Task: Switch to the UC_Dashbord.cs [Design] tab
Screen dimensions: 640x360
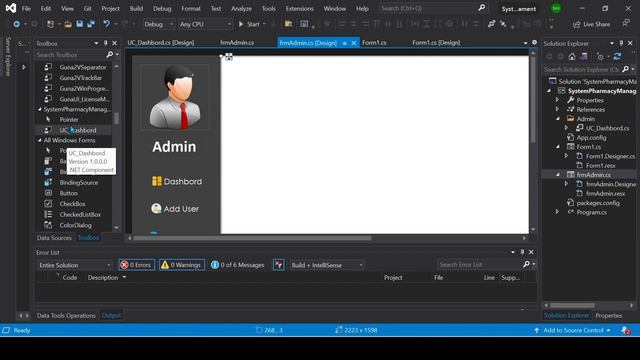Action: point(161,42)
